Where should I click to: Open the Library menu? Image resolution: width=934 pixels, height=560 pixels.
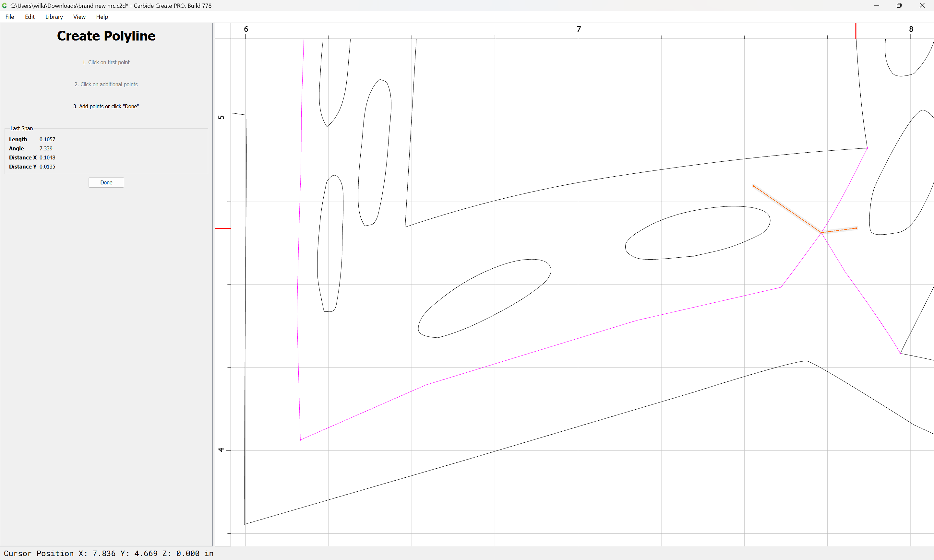pyautogui.click(x=54, y=17)
